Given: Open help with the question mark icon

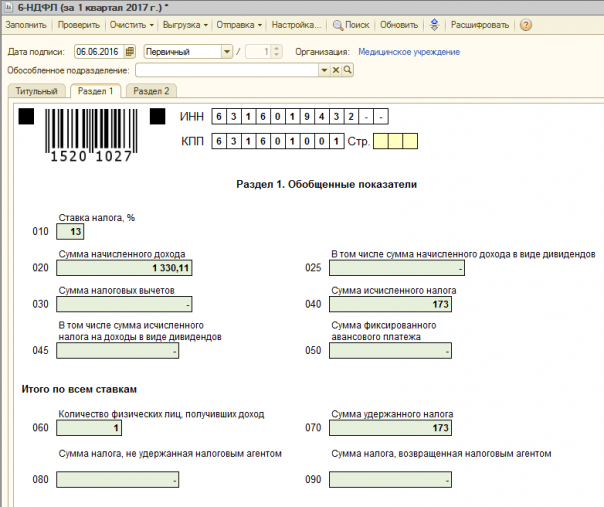Looking at the screenshot, I should click(x=526, y=24).
